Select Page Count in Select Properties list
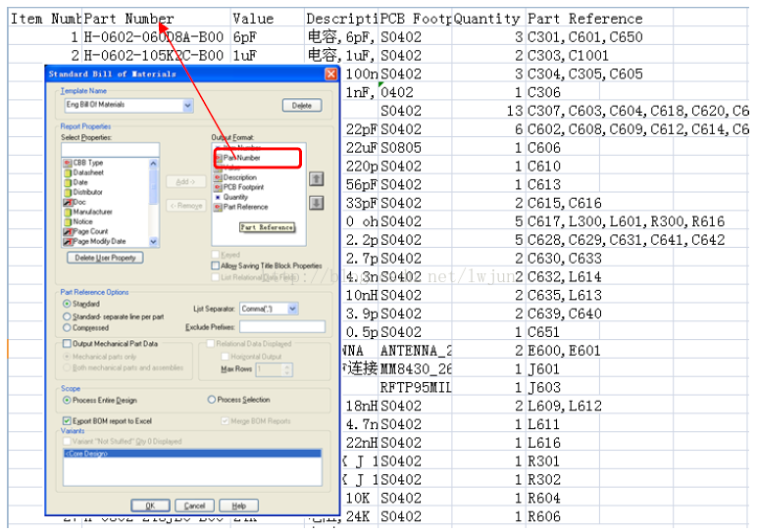The width and height of the screenshot is (757, 532). [91, 232]
